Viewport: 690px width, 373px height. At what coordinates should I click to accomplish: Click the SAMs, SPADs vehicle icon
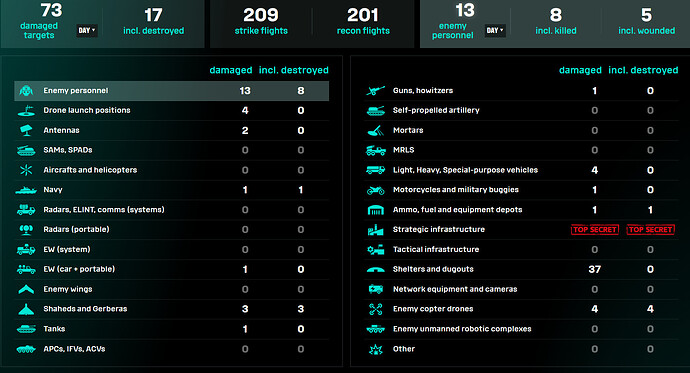tap(26, 150)
